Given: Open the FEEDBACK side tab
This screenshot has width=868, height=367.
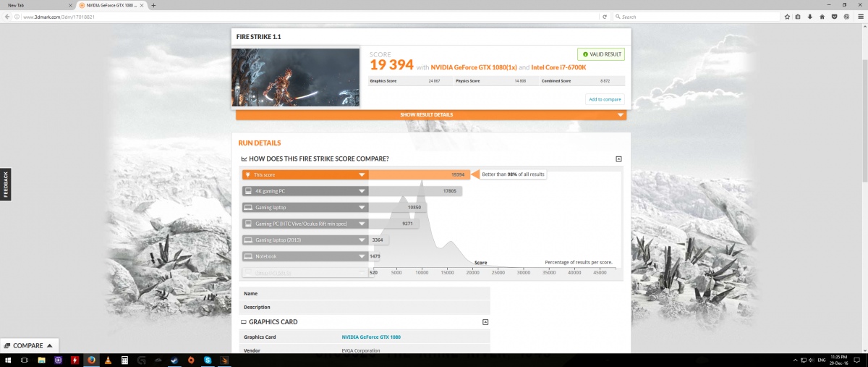Looking at the screenshot, I should pyautogui.click(x=6, y=185).
